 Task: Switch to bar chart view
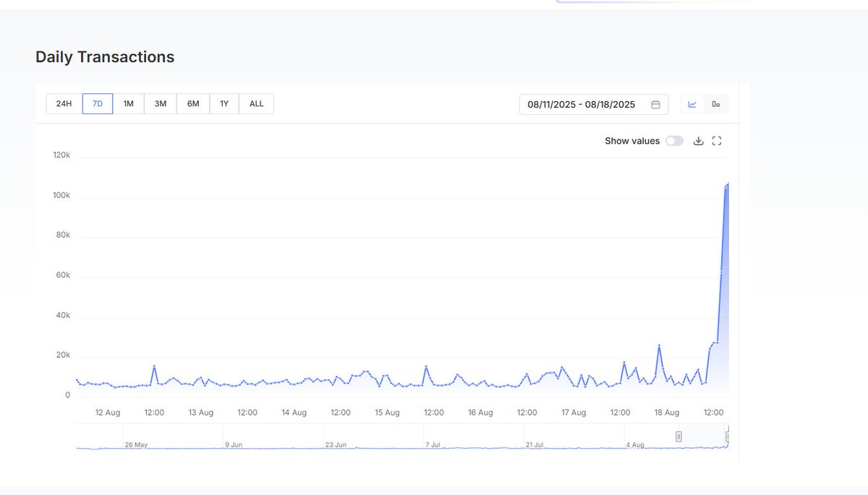click(716, 104)
